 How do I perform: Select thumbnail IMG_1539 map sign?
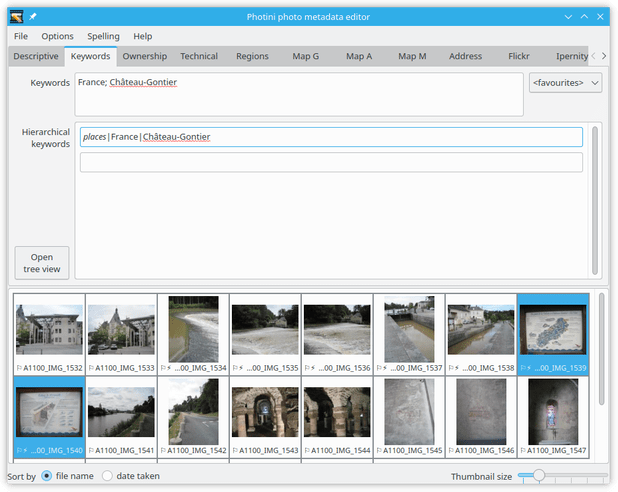[x=553, y=334]
